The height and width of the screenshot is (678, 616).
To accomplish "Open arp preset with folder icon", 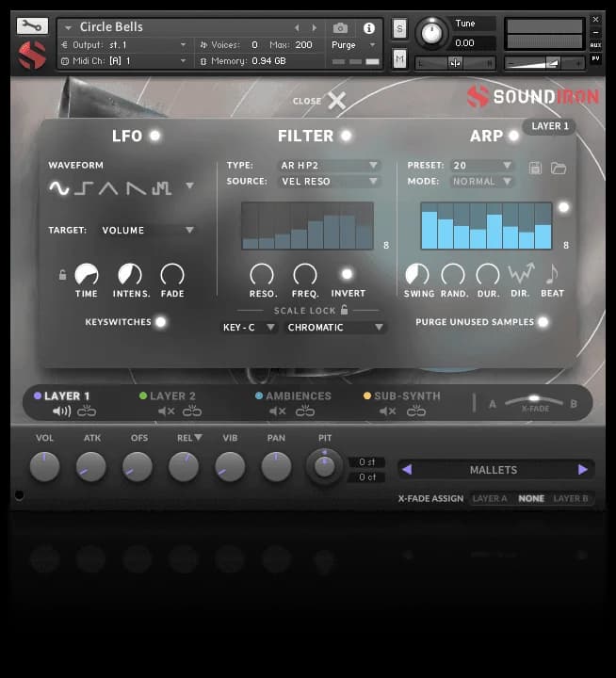I will pyautogui.click(x=559, y=168).
